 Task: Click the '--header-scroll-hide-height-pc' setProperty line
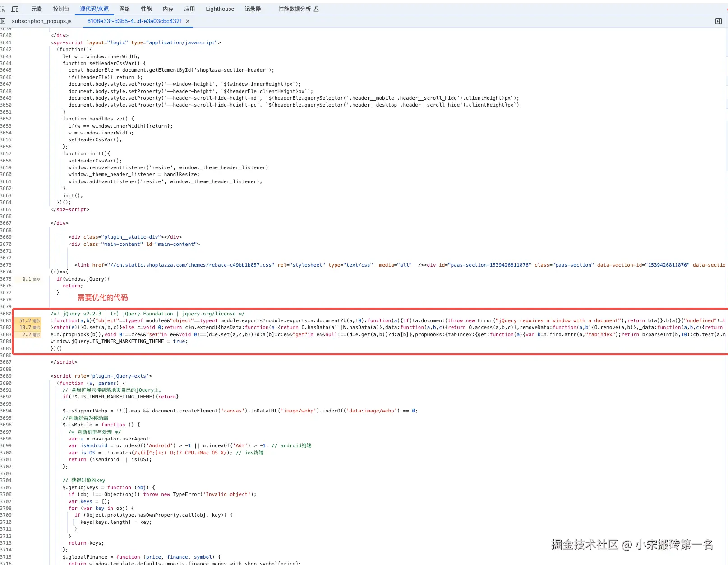tap(295, 105)
